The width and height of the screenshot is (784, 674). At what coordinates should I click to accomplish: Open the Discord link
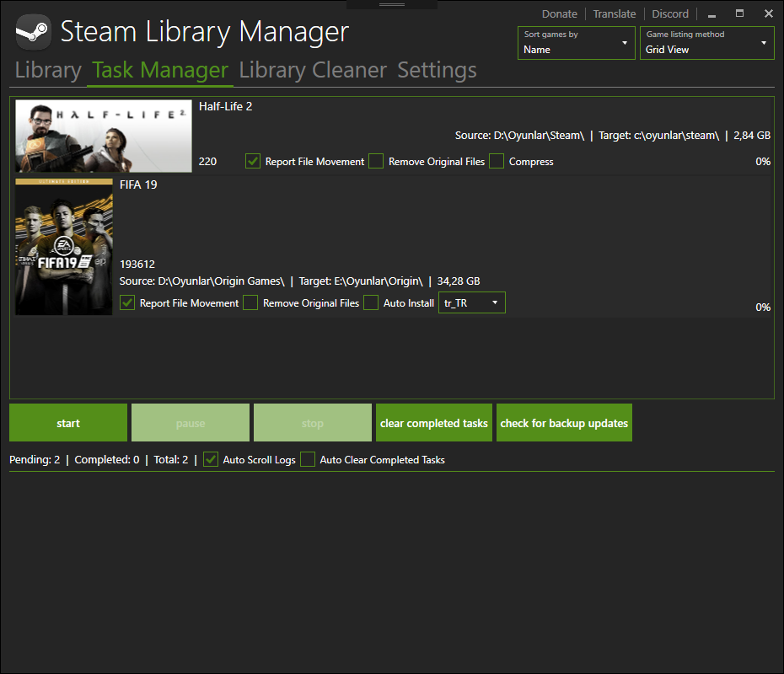click(670, 14)
